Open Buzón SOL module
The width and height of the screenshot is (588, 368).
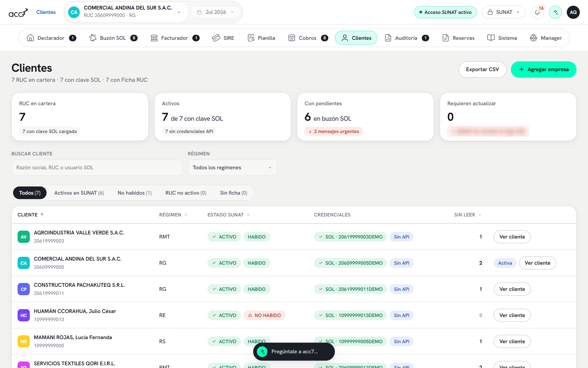113,38
